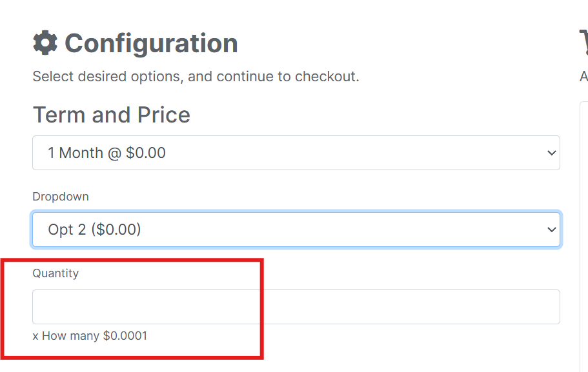Image resolution: width=588 pixels, height=372 pixels.
Task: Click the "1 Month @ $0.00" option text
Action: coord(106,153)
